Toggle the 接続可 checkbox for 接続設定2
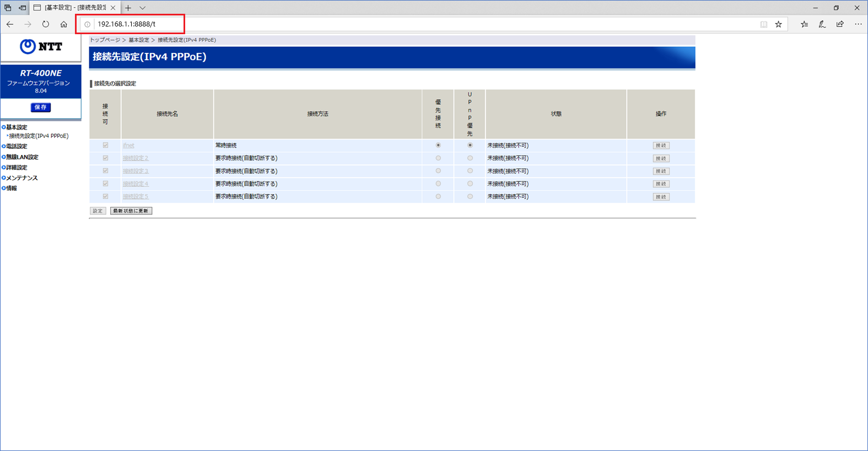This screenshot has width=868, height=451. (105, 158)
